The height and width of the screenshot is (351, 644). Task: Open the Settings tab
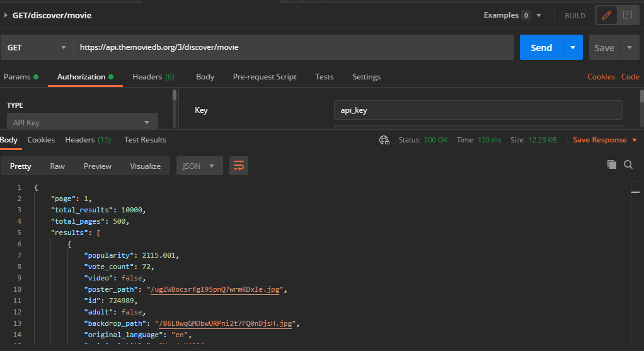366,77
